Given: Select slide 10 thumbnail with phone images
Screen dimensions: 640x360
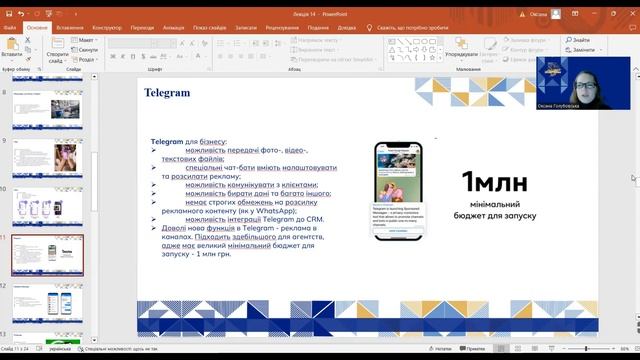Looking at the screenshot, I should coord(47,207).
